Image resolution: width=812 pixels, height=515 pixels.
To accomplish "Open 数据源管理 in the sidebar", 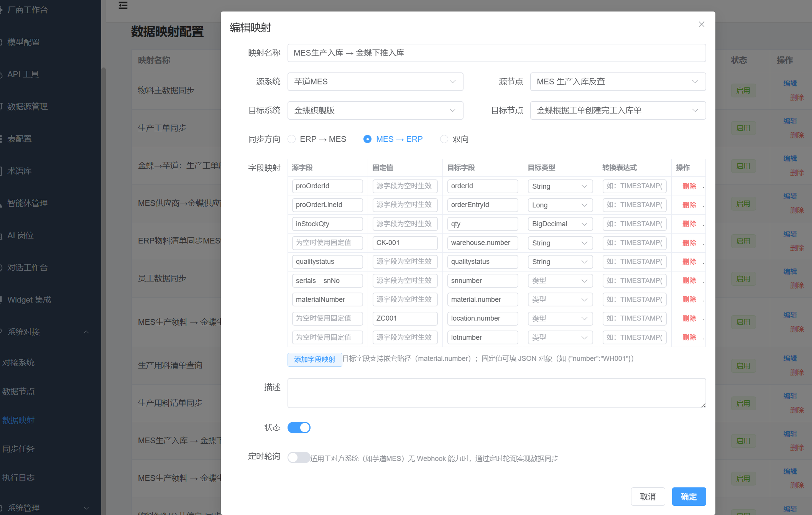I will (x=28, y=107).
